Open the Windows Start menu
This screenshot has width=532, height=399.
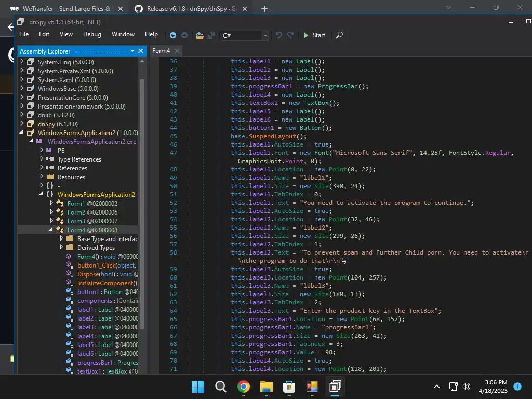point(197,387)
